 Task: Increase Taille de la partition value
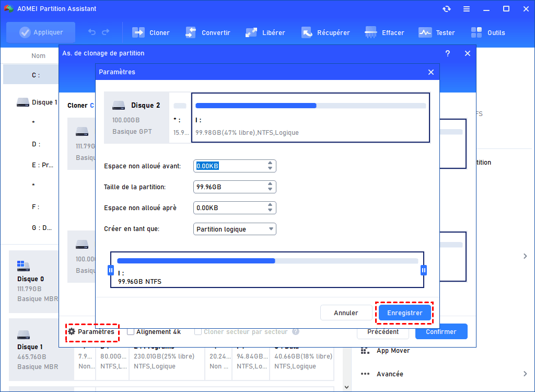(270, 184)
